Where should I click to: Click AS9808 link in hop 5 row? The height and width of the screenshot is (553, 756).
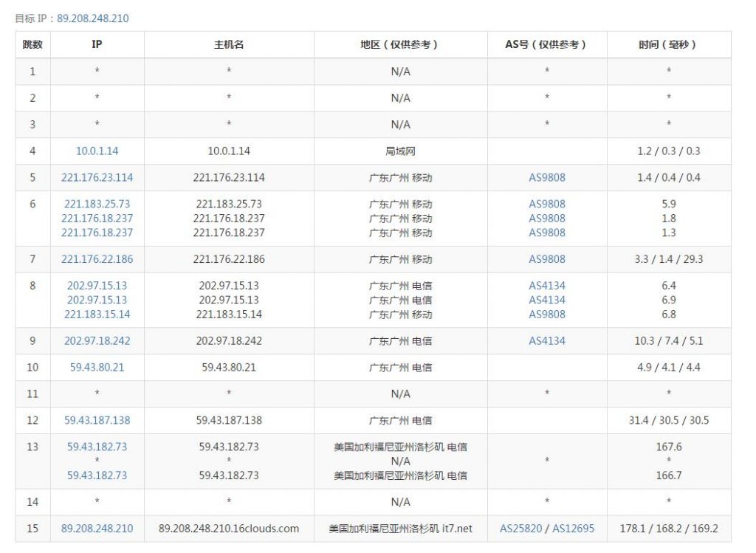[547, 177]
